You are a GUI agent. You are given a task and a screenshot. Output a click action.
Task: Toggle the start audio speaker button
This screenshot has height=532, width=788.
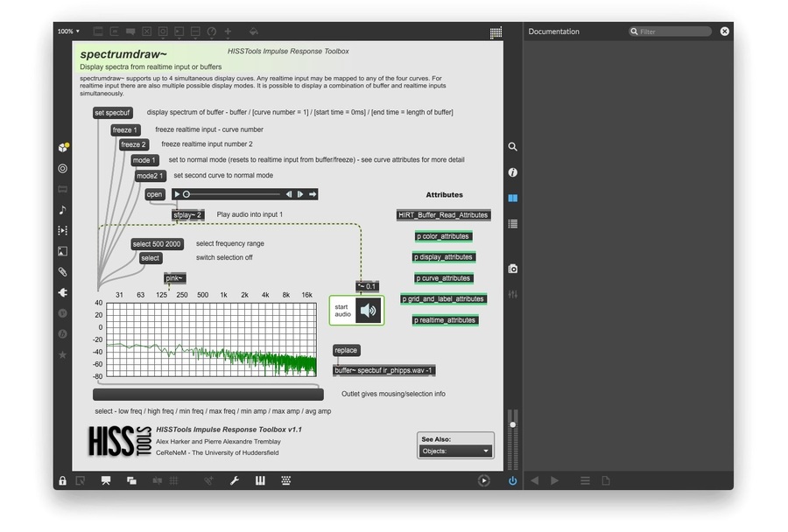click(369, 311)
